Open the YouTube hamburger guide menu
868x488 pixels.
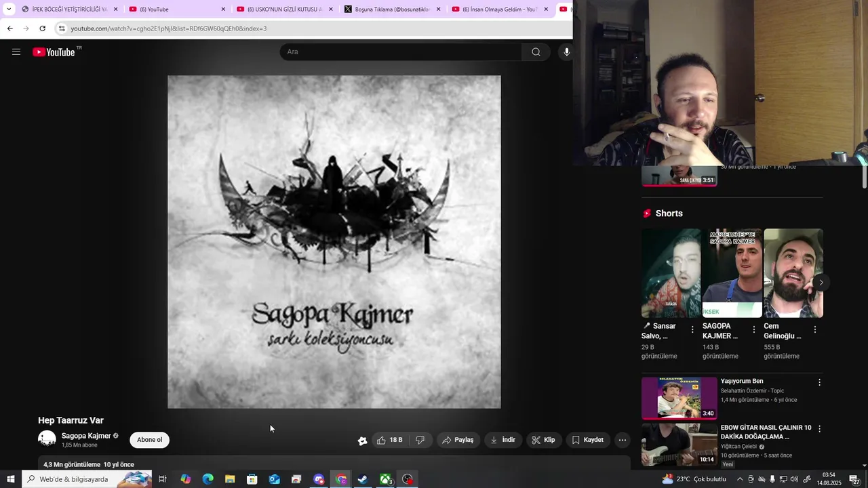[16, 52]
